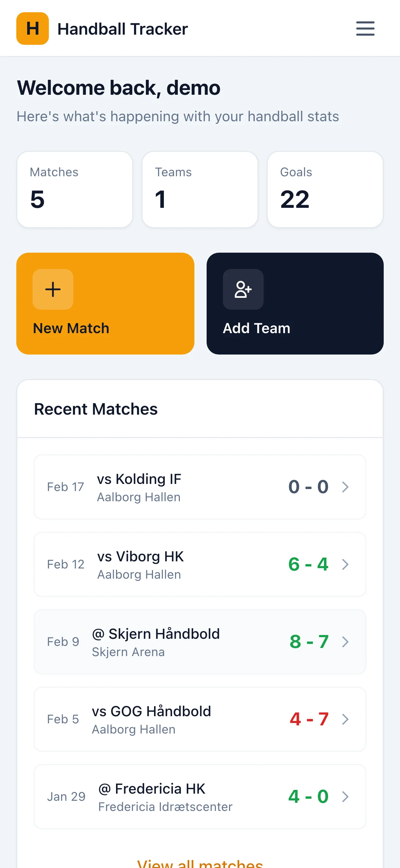This screenshot has height=868, width=400.
Task: Tap the plus icon for New Match
Action: (x=53, y=289)
